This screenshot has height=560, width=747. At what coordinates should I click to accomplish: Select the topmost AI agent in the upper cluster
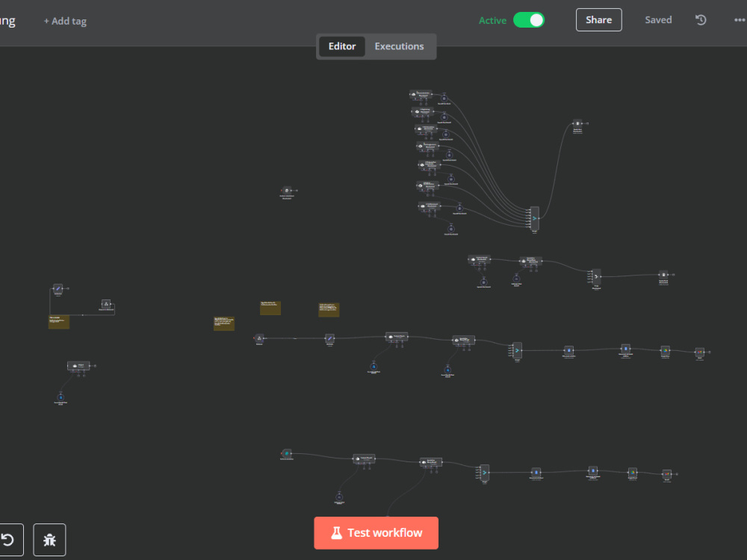pos(421,94)
